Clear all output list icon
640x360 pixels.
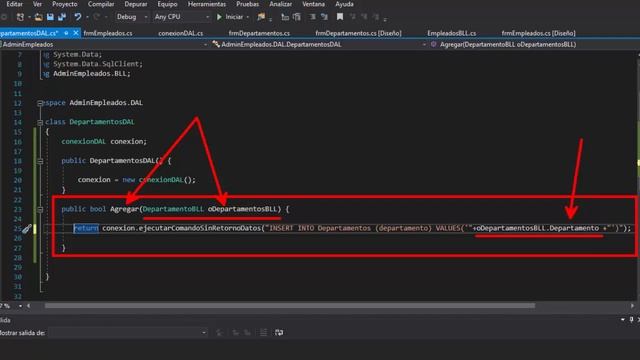(264, 333)
